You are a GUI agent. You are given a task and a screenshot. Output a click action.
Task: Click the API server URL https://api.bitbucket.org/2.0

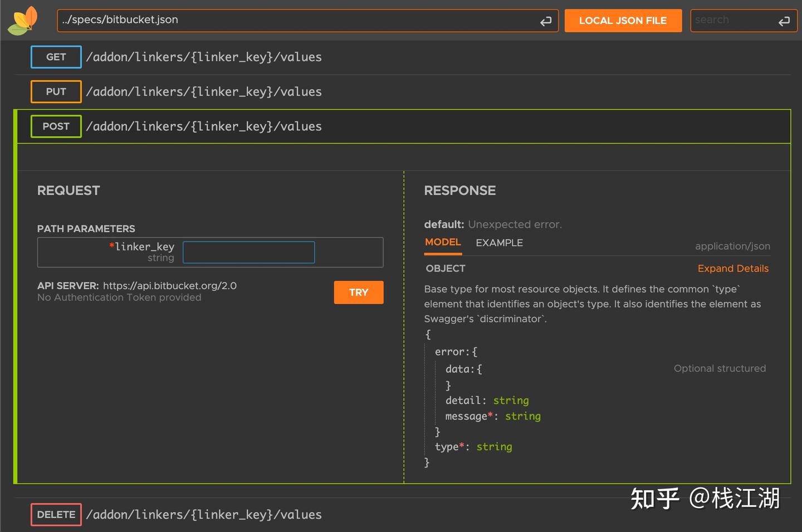coord(170,285)
